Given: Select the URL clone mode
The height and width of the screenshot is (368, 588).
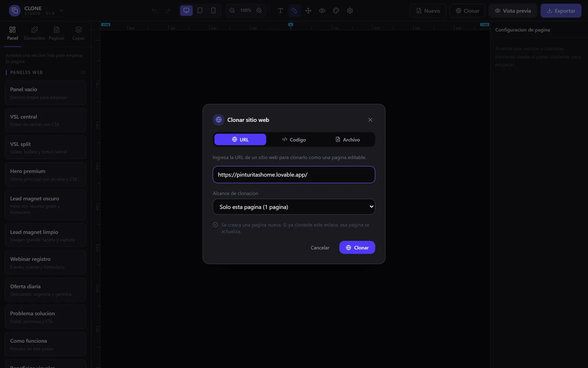Looking at the screenshot, I should coord(240,139).
